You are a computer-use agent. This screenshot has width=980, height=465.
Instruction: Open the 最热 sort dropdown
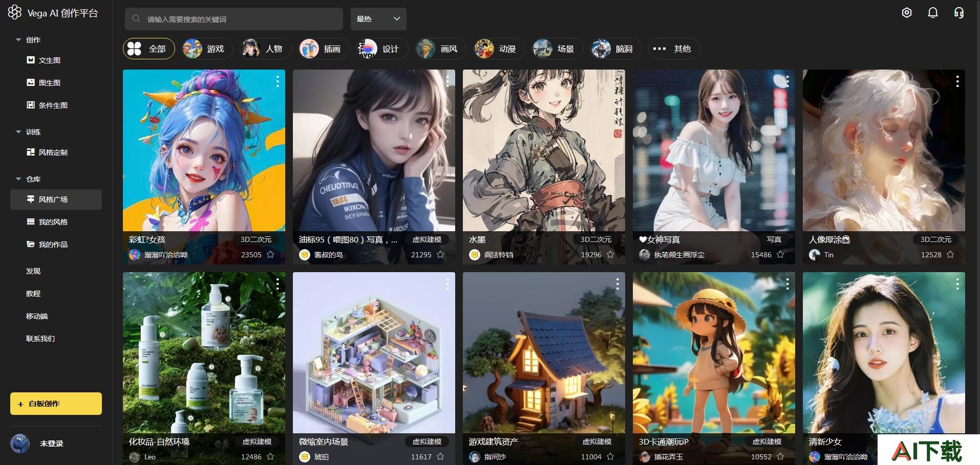click(x=378, y=19)
